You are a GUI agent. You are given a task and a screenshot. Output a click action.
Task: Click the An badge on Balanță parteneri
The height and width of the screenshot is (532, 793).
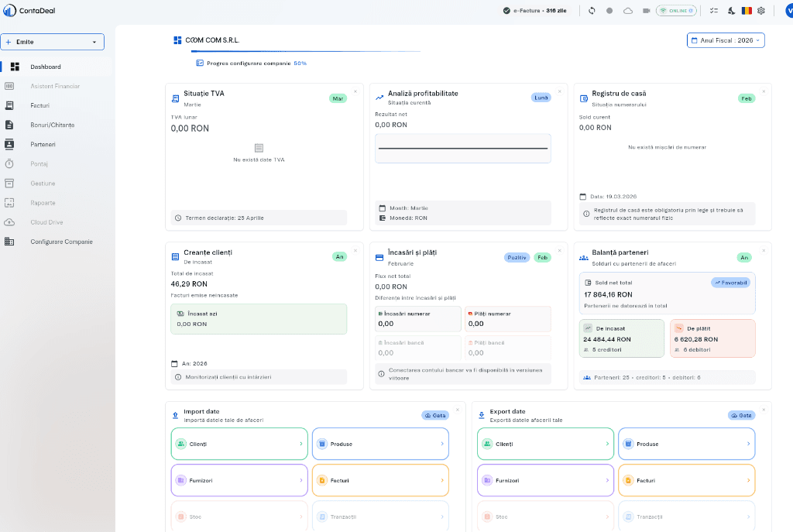click(744, 257)
